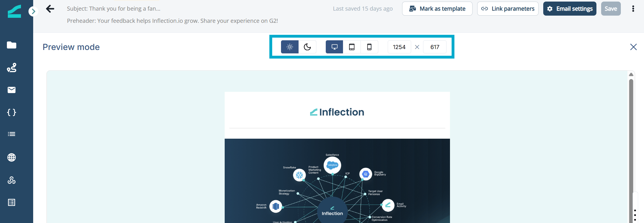Click the subject line text

[x=114, y=9]
